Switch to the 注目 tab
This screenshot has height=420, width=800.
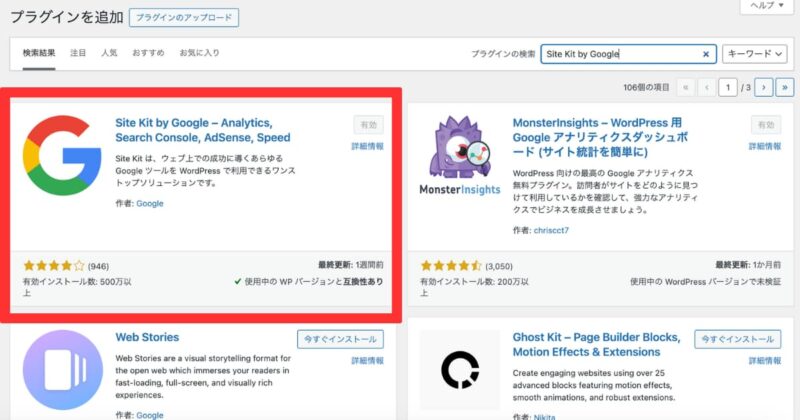[x=78, y=53]
